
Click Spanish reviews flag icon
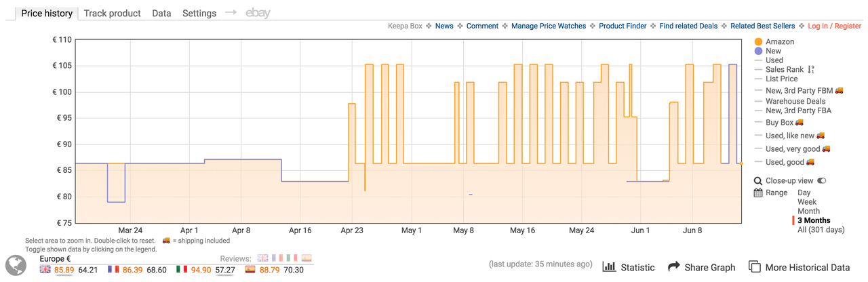click(x=307, y=258)
